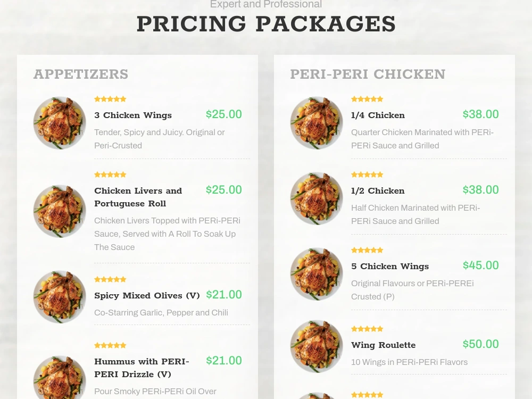Open the Spicy Mixed Olives (V) title
This screenshot has width=532, height=399.
click(x=147, y=295)
